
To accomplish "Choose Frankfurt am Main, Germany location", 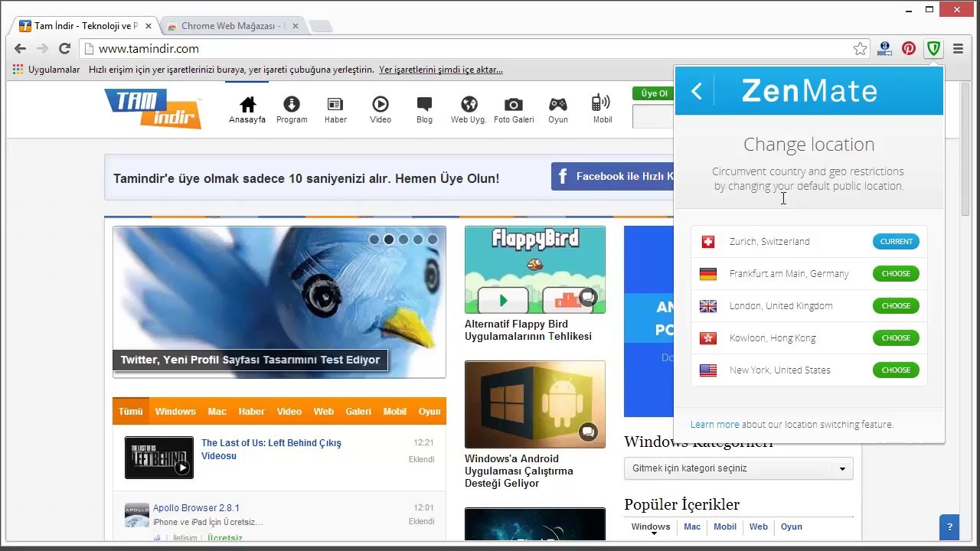I will pos(896,274).
